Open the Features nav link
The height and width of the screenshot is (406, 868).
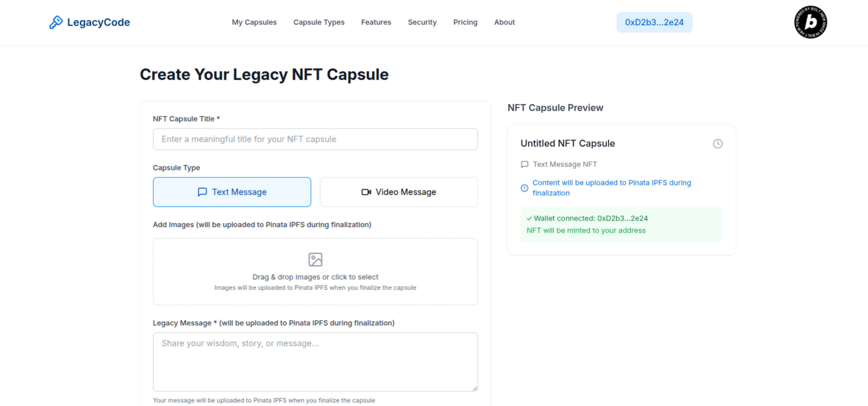pyautogui.click(x=376, y=22)
